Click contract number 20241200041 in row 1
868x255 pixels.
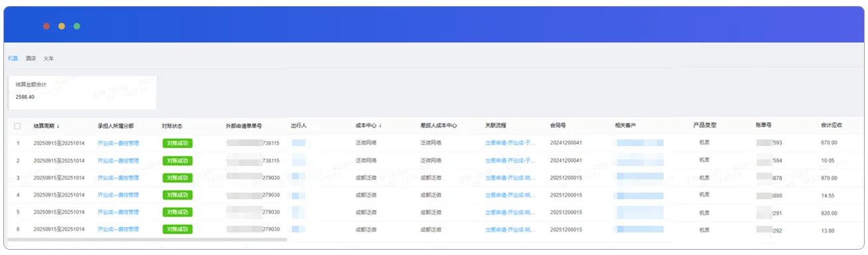click(566, 143)
